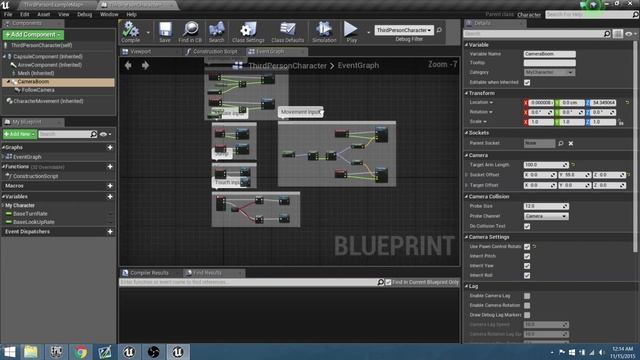This screenshot has height=360, width=640.
Task: Open Chrome from the Windows taskbar
Action: click(x=80, y=352)
